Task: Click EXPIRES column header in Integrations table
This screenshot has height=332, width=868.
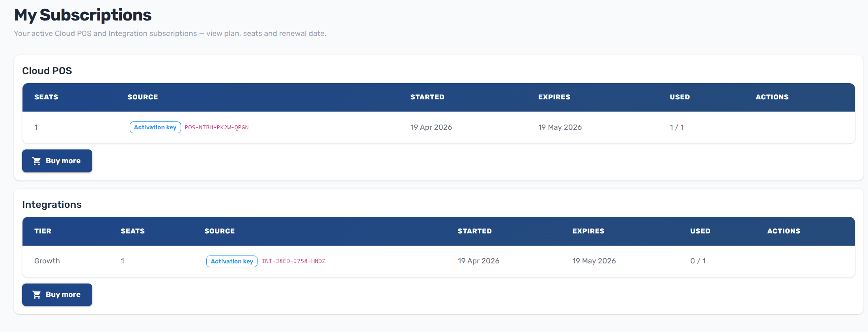Action: 588,231
